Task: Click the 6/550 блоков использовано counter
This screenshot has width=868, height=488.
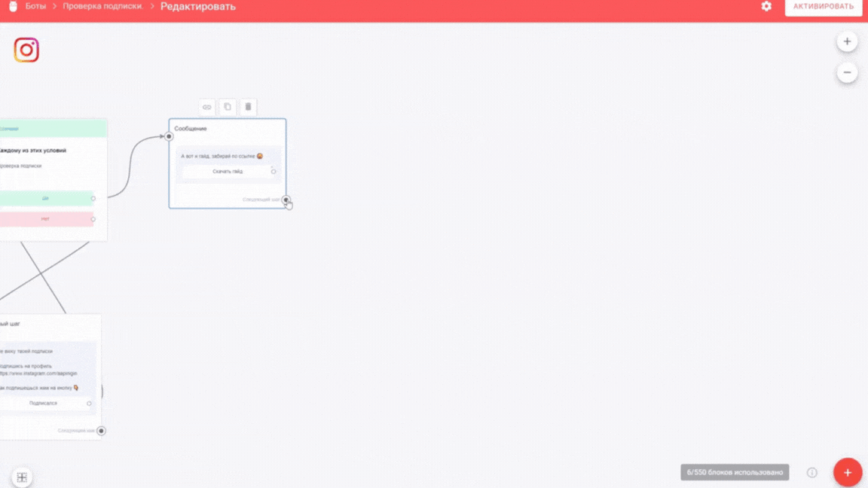Action: [x=735, y=472]
